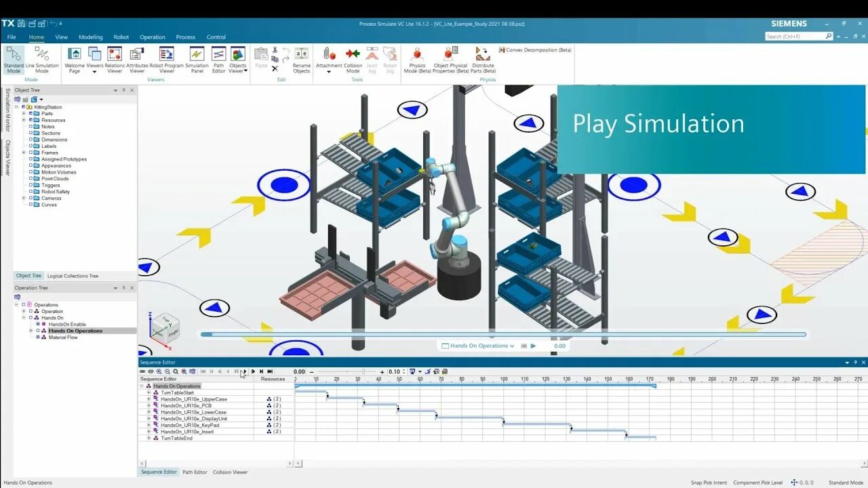Switch to the Operation ribbon tab
The width and height of the screenshot is (868, 488).
pos(153,37)
